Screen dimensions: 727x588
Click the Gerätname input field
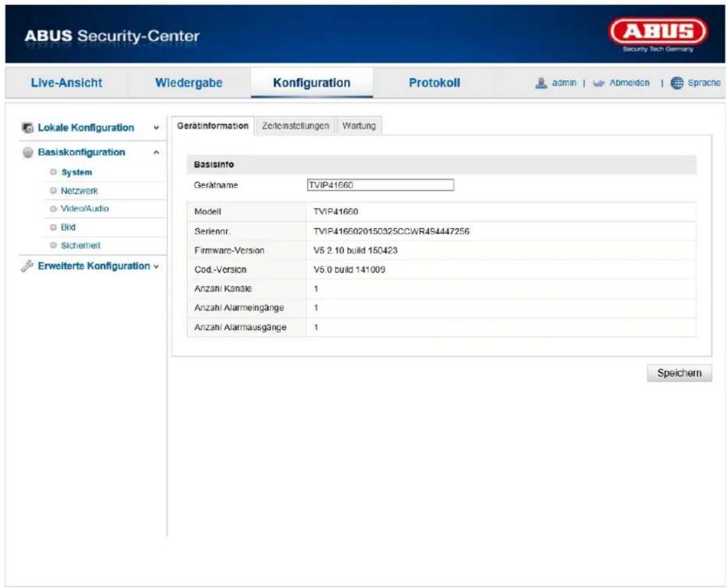click(x=380, y=185)
